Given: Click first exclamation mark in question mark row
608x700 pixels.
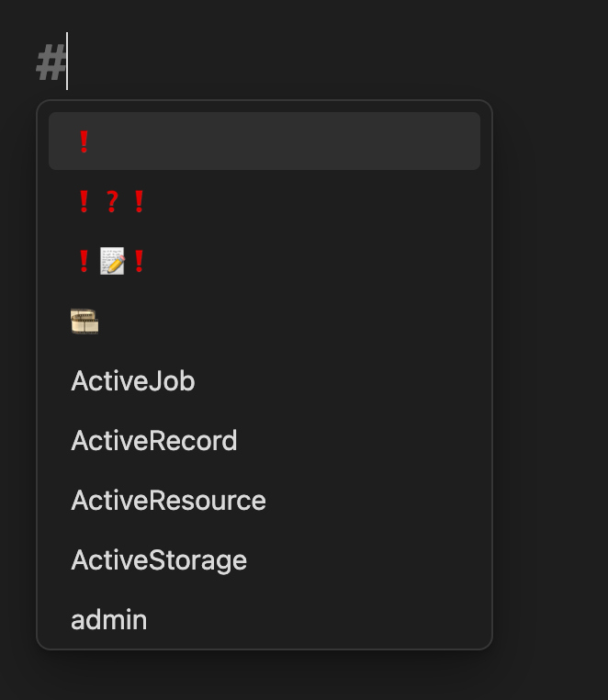Looking at the screenshot, I should click(84, 201).
